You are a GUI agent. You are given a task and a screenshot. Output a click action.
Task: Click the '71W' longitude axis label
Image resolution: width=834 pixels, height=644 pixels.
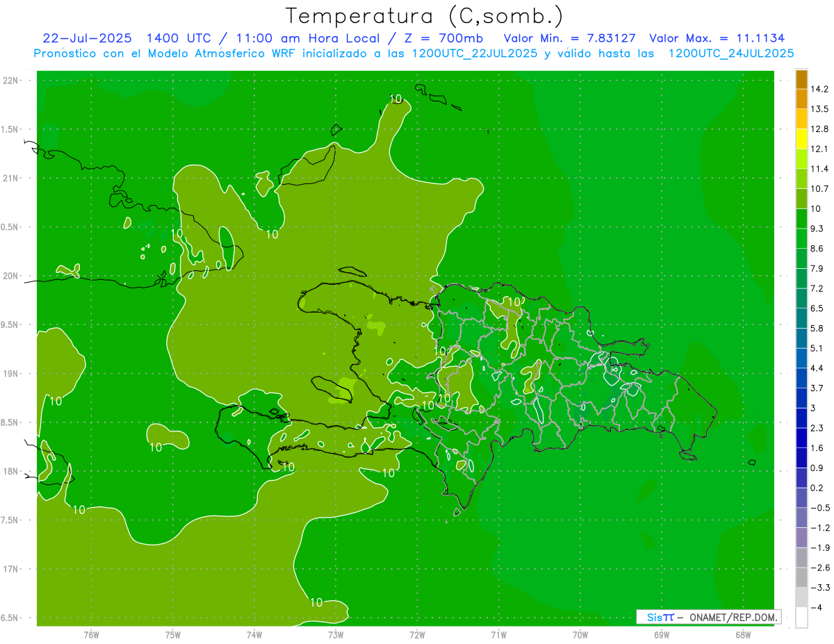(498, 635)
